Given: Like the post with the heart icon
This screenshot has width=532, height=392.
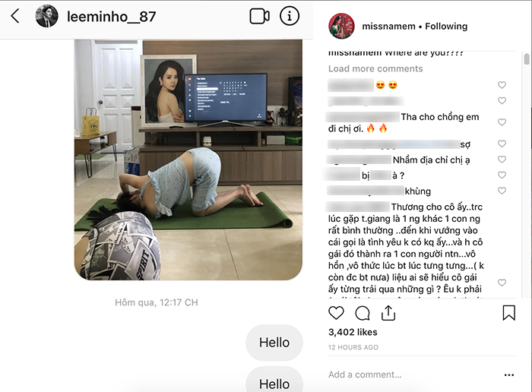Looking at the screenshot, I should [x=336, y=313].
